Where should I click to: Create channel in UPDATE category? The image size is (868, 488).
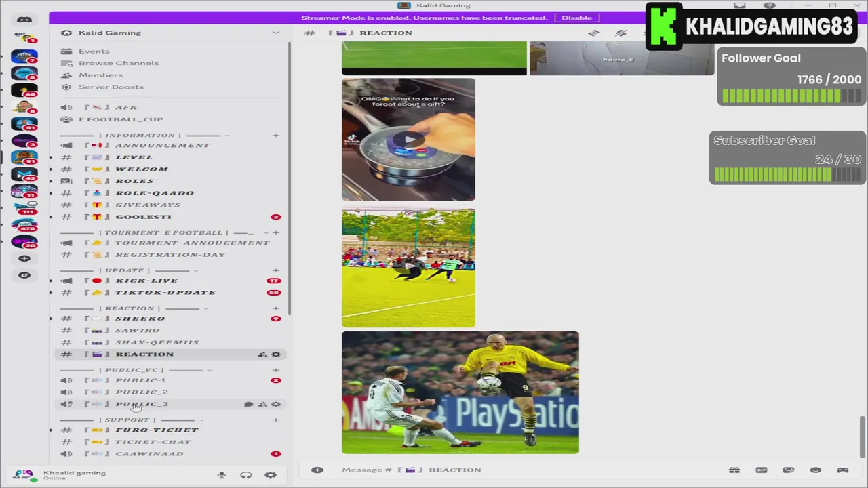tap(276, 270)
